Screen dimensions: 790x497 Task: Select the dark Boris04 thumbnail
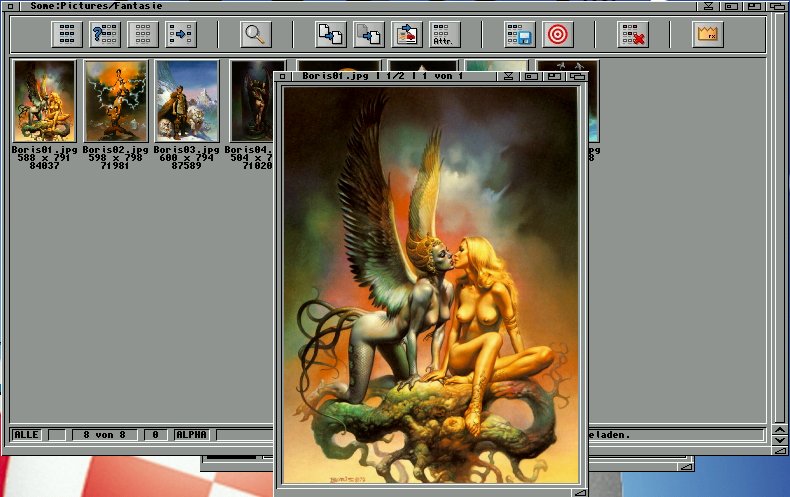[x=252, y=101]
